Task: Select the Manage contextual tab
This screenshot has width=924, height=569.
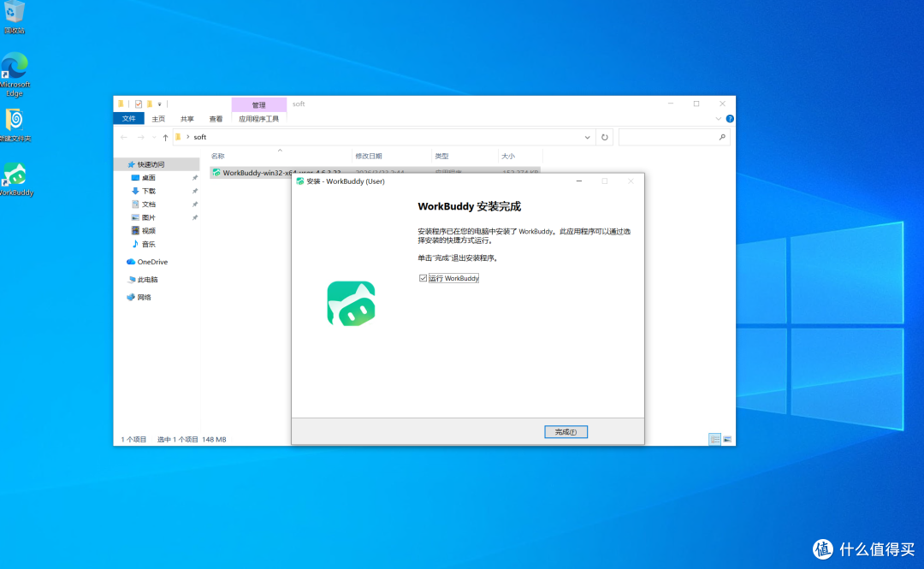Action: click(x=258, y=104)
